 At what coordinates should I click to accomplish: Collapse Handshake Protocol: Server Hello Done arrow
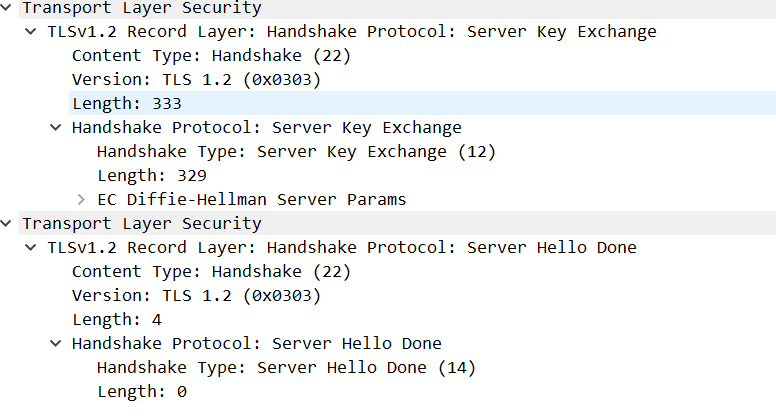[x=57, y=344]
